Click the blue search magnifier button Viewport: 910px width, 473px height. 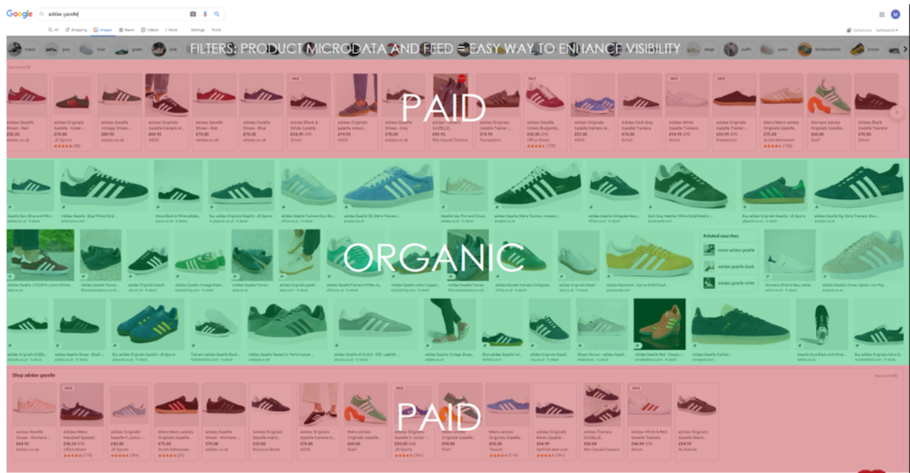(x=217, y=14)
